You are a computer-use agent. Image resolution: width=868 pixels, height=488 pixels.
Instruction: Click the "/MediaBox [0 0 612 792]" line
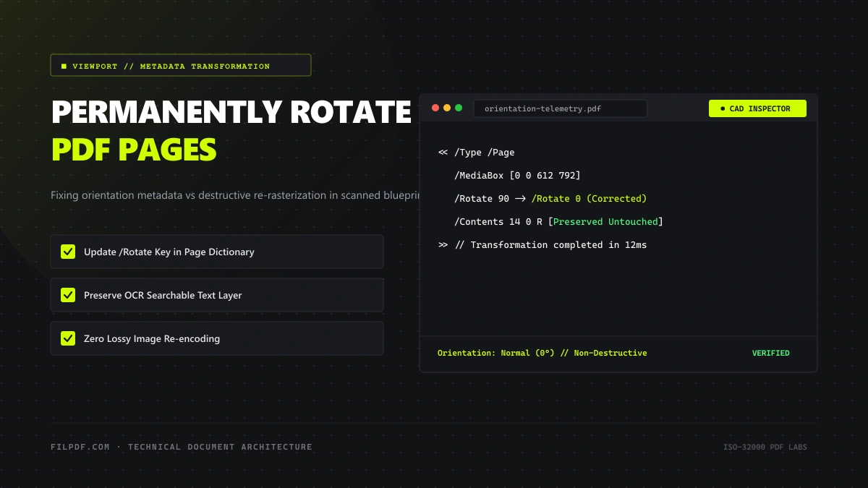(x=517, y=176)
